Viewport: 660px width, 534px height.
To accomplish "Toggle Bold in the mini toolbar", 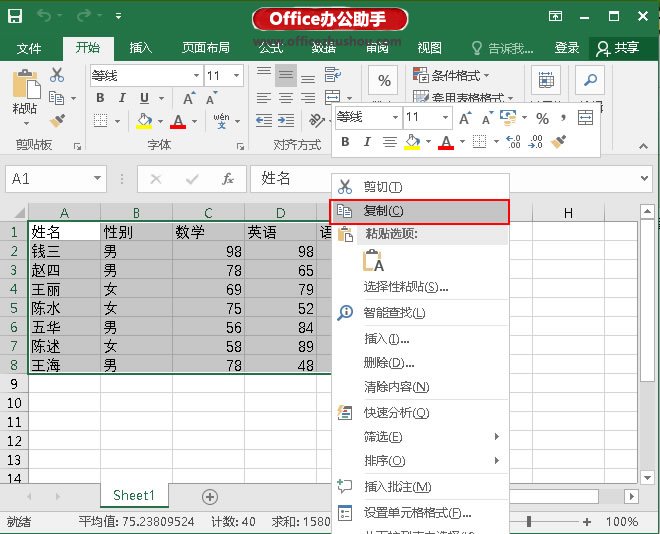I will coord(346,142).
